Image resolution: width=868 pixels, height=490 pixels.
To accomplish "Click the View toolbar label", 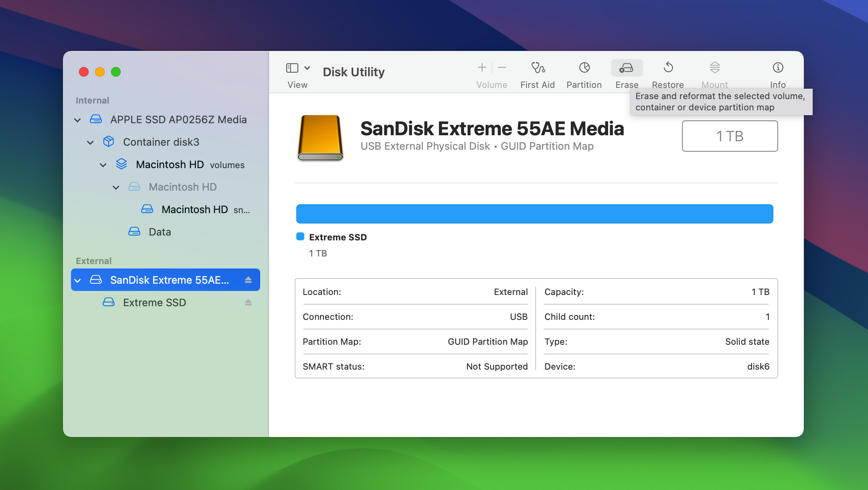I will pos(297,85).
